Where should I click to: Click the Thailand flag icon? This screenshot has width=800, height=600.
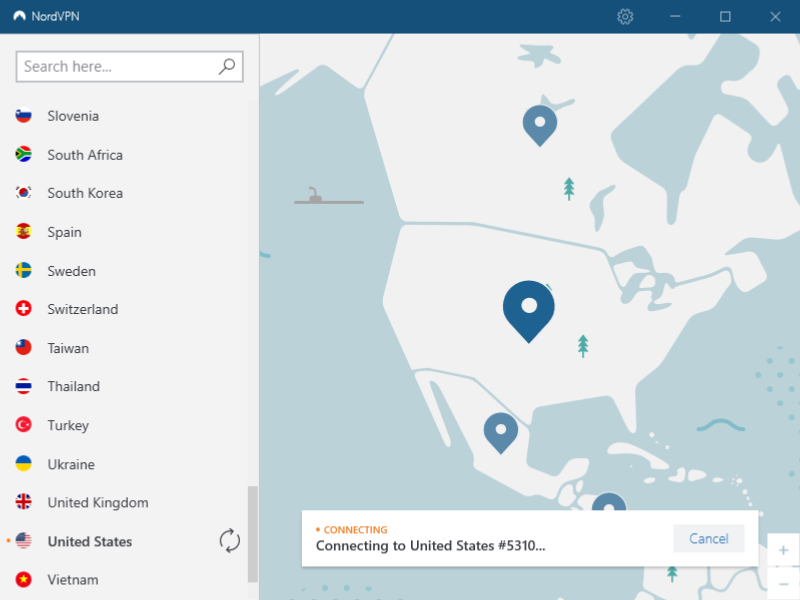click(x=23, y=386)
